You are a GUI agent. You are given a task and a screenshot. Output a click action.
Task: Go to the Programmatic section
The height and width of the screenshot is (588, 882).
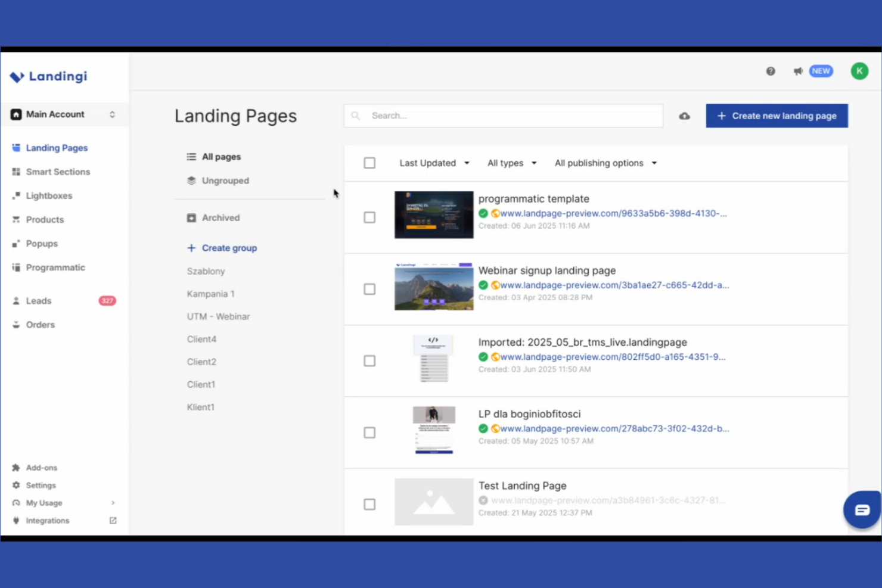(55, 267)
